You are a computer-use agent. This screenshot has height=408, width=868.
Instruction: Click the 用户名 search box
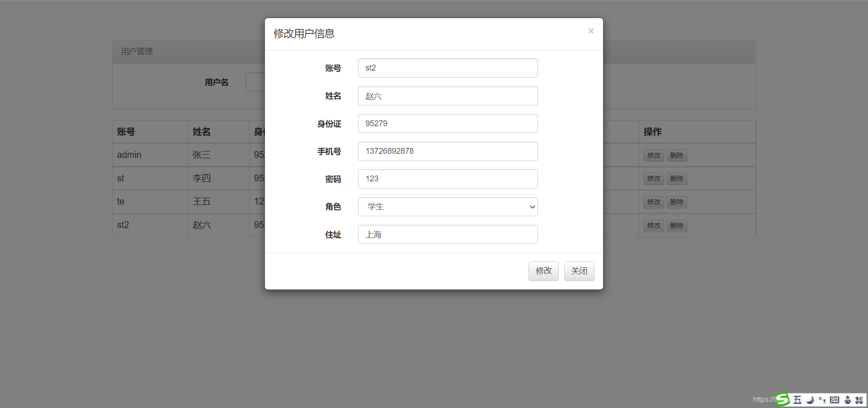[x=253, y=82]
